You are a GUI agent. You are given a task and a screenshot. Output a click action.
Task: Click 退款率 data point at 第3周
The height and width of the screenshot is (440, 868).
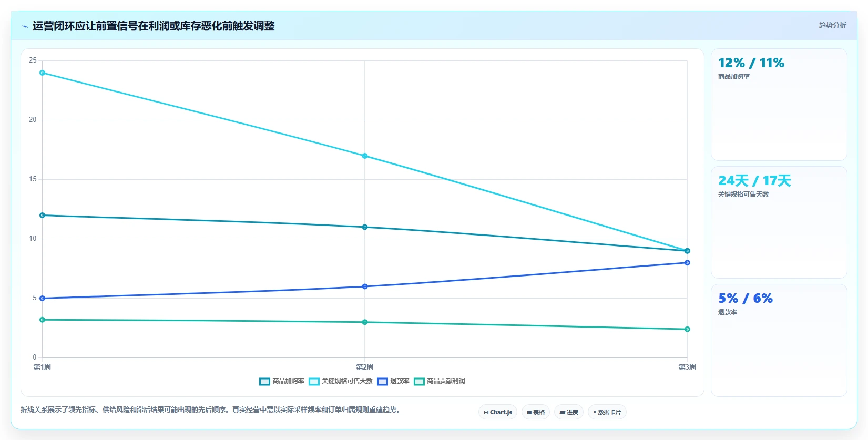pyautogui.click(x=687, y=263)
